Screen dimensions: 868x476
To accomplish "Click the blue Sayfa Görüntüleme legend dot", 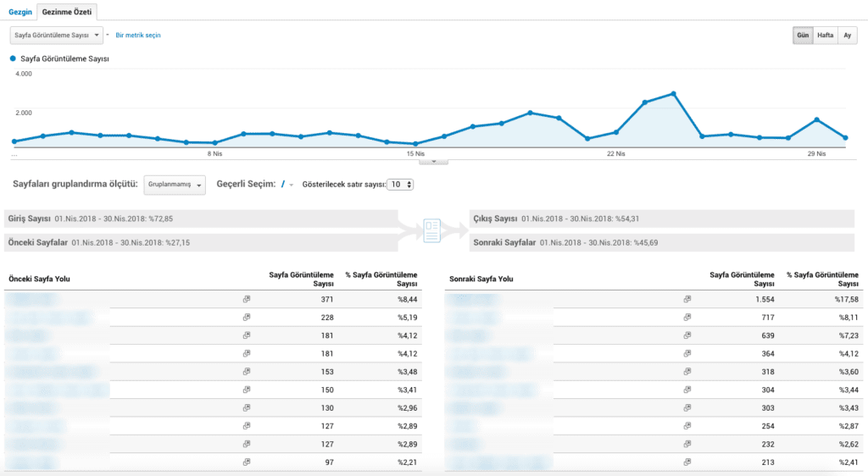I will pyautogui.click(x=13, y=59).
